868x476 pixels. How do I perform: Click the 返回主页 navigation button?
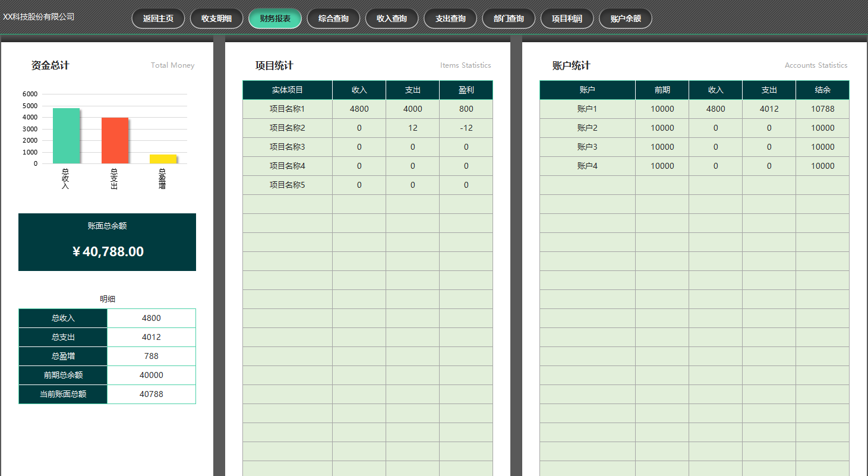pyautogui.click(x=158, y=18)
